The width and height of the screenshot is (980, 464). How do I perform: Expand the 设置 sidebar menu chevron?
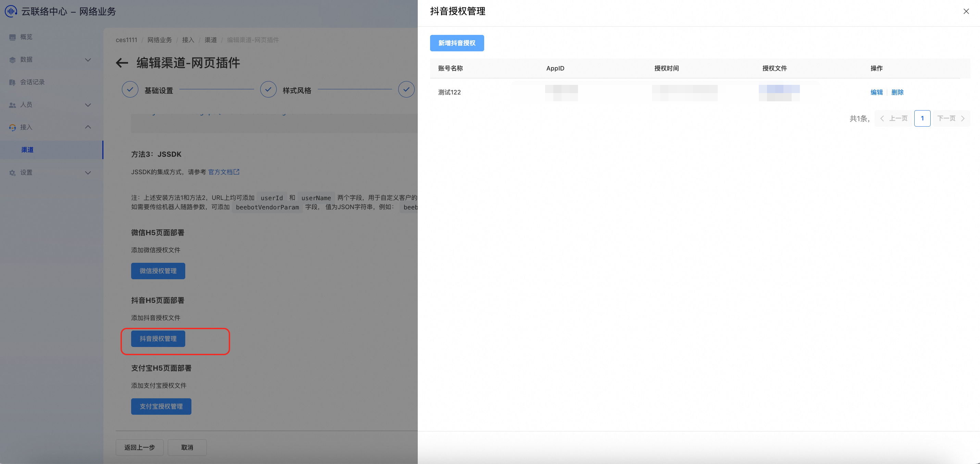(x=88, y=173)
